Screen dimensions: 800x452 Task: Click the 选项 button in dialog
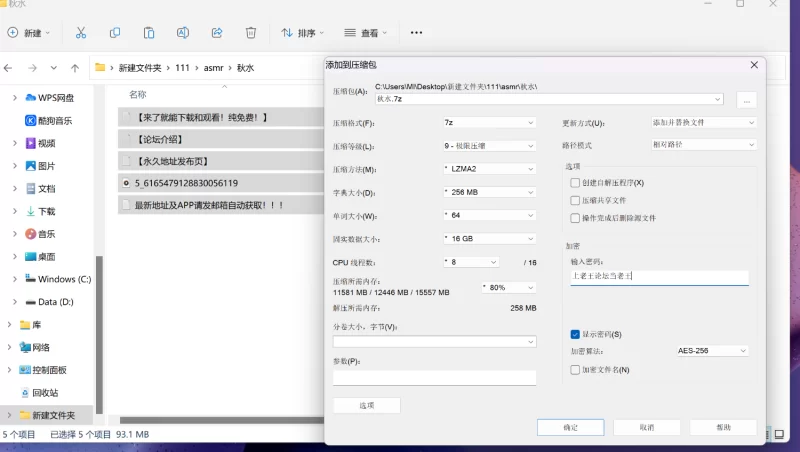pyautogui.click(x=366, y=406)
